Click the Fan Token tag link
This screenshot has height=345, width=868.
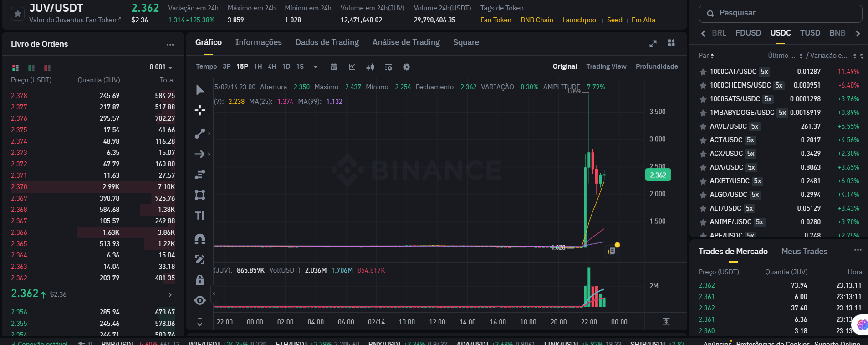pos(495,20)
